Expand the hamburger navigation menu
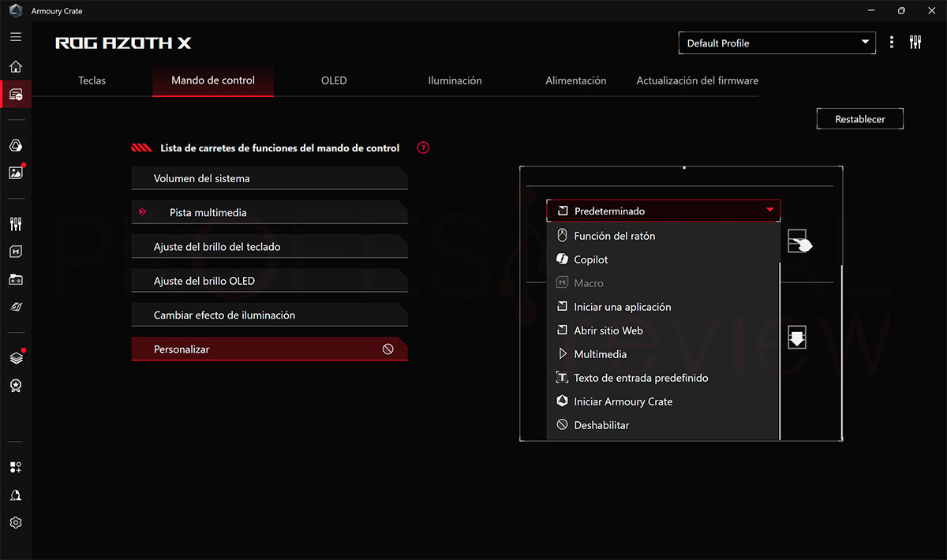Viewport: 947px width, 560px height. click(16, 37)
